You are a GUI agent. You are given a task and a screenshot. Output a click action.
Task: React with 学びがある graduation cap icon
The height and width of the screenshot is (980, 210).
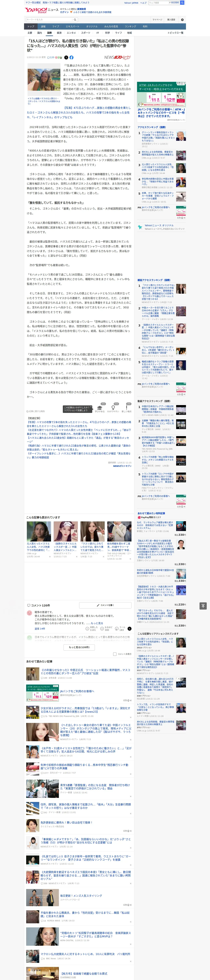click(100, 408)
